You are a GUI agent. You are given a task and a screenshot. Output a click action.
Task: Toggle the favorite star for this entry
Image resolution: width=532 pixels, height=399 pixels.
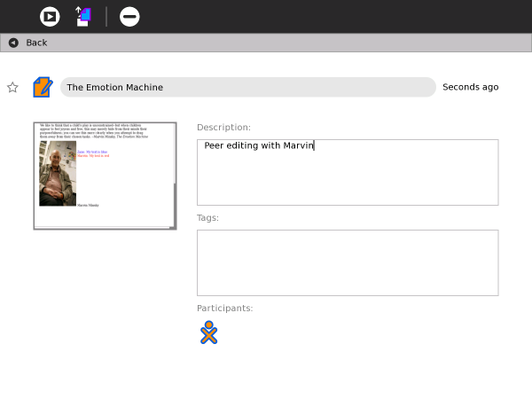point(12,87)
